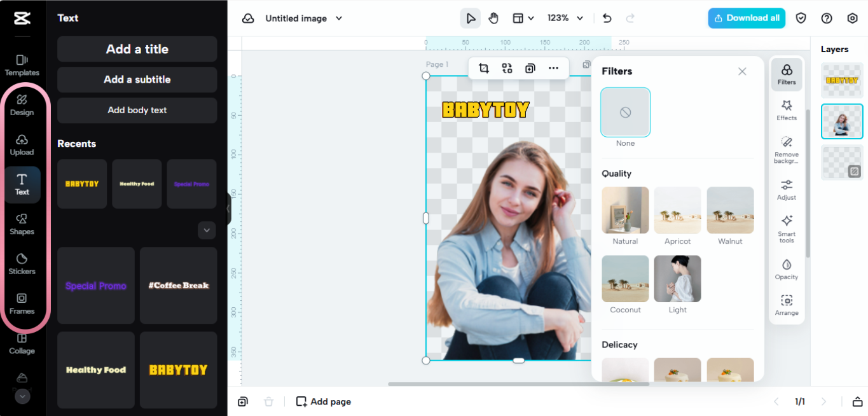Select the None filter option
The image size is (868, 416).
(625, 113)
